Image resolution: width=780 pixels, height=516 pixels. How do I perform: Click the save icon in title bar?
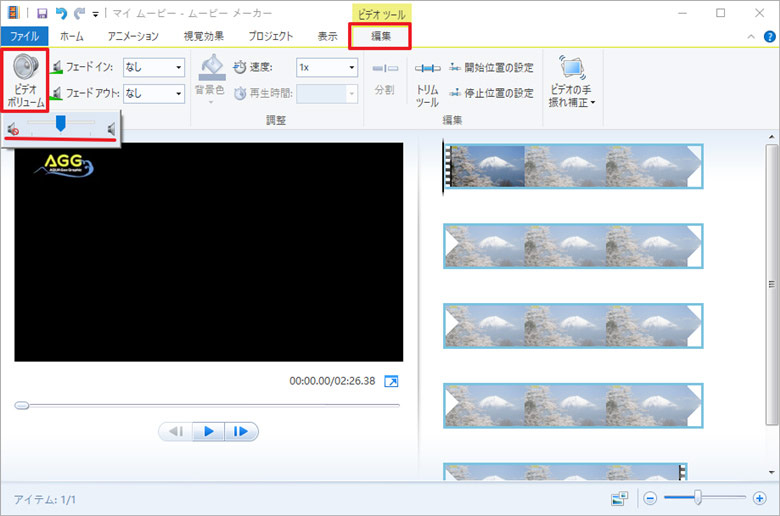(x=42, y=13)
